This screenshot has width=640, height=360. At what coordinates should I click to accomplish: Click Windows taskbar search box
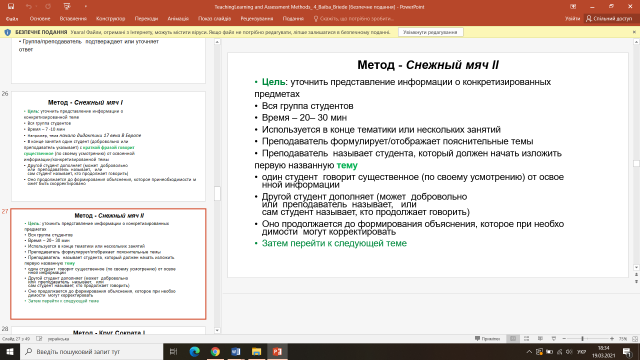pyautogui.click(x=91, y=351)
